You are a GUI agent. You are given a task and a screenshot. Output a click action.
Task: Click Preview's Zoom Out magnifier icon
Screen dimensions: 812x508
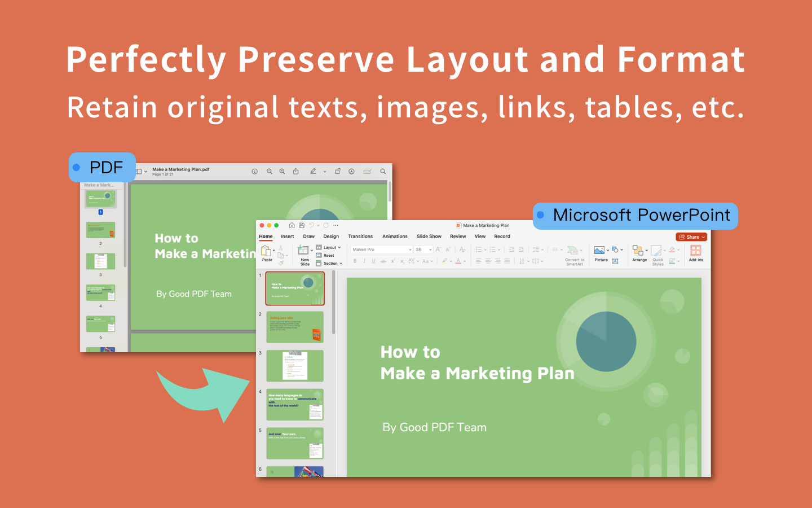[270, 171]
